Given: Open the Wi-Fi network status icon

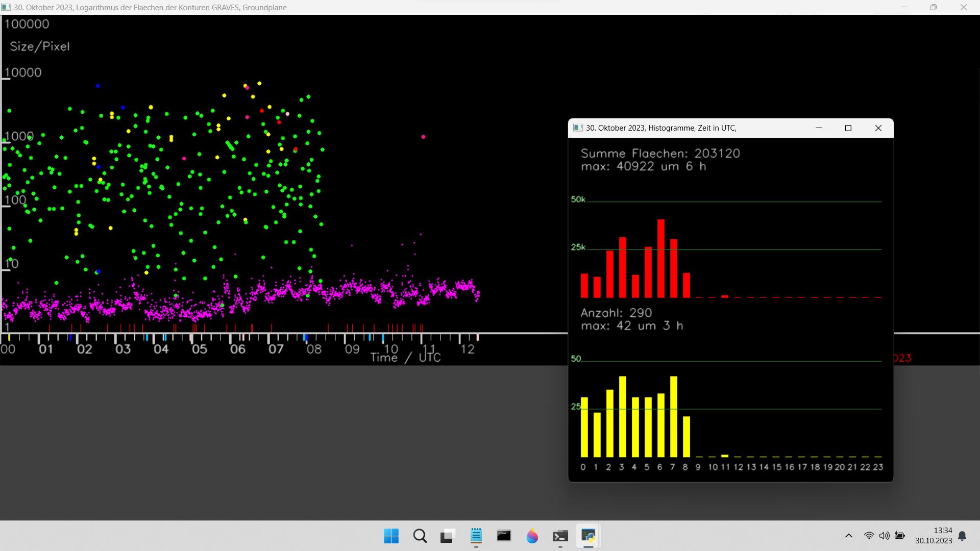Looking at the screenshot, I should click(869, 536).
